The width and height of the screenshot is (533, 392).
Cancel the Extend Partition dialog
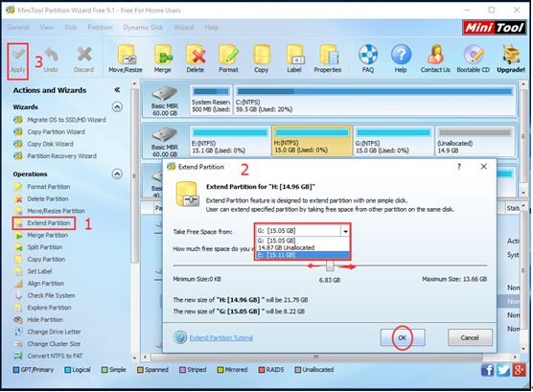pos(470,337)
